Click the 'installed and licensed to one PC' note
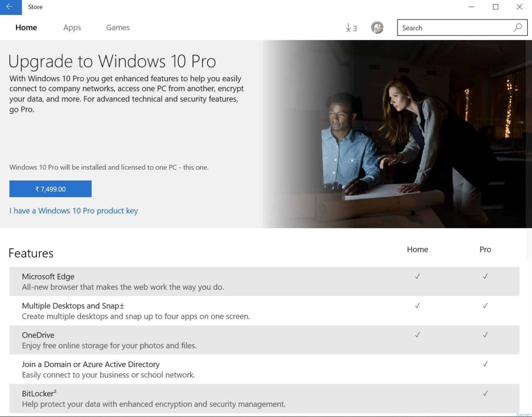The image size is (532, 417). 109,168
